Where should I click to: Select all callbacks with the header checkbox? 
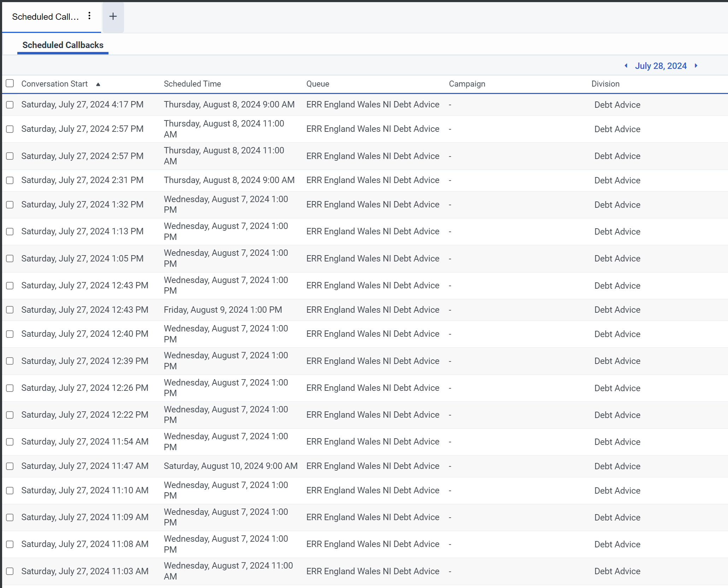click(x=10, y=83)
